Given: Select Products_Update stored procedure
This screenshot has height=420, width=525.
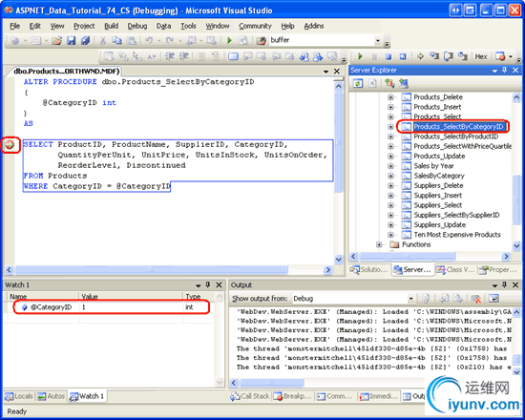Looking at the screenshot, I should (439, 157).
